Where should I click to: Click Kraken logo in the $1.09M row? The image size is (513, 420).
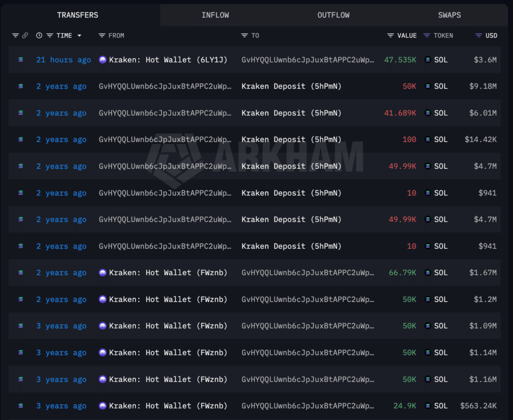click(x=102, y=325)
